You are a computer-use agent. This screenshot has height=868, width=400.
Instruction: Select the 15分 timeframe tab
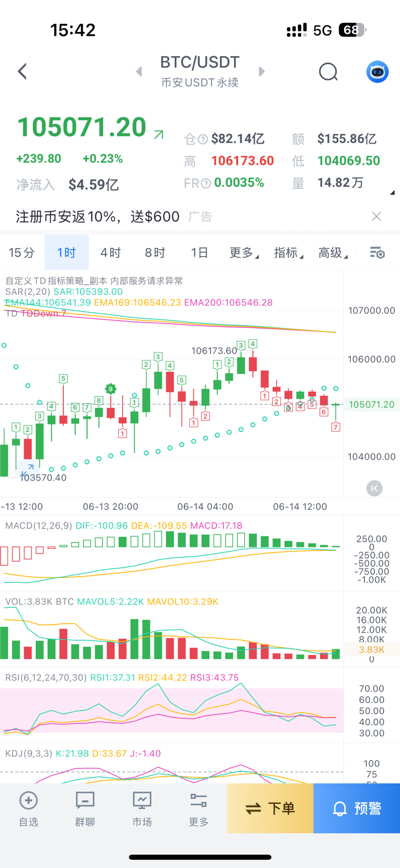pyautogui.click(x=22, y=252)
